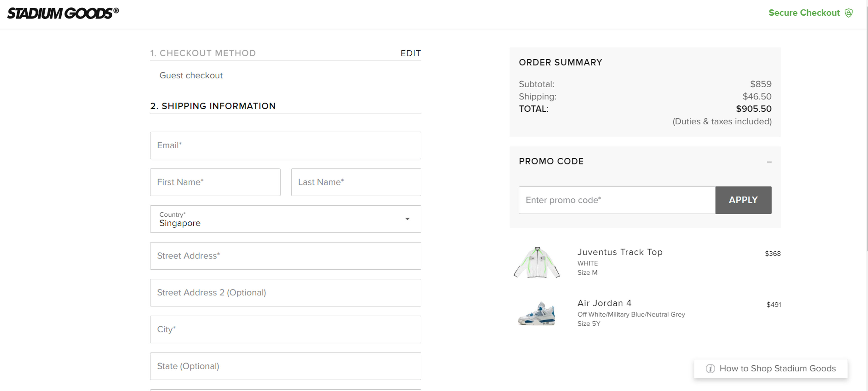Click the shipping cost $46.50
868x391 pixels.
(757, 96)
